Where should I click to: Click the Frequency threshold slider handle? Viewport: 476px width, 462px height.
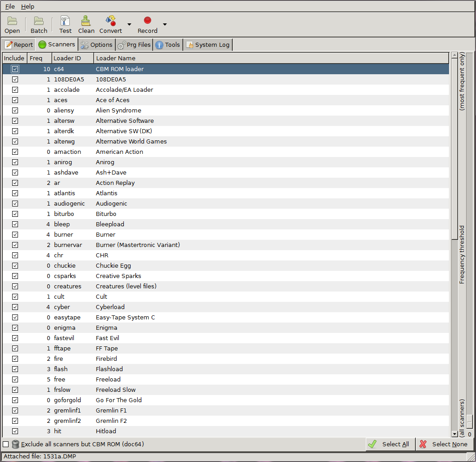point(470,421)
